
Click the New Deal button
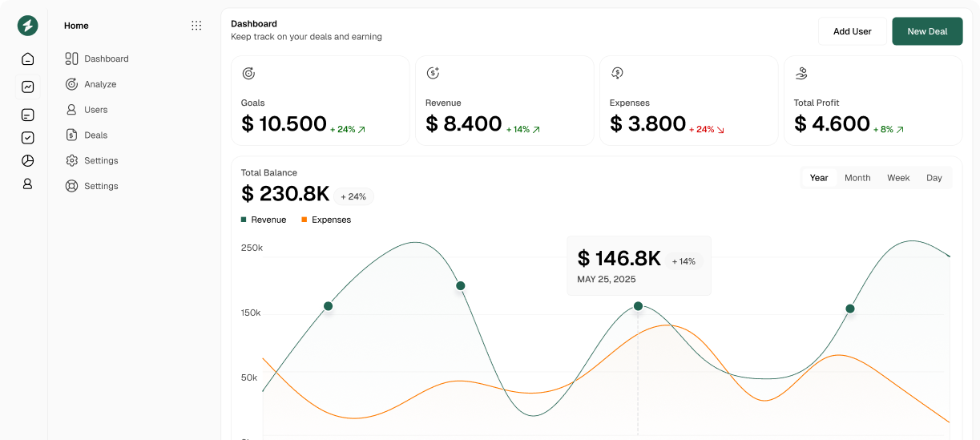point(927,31)
